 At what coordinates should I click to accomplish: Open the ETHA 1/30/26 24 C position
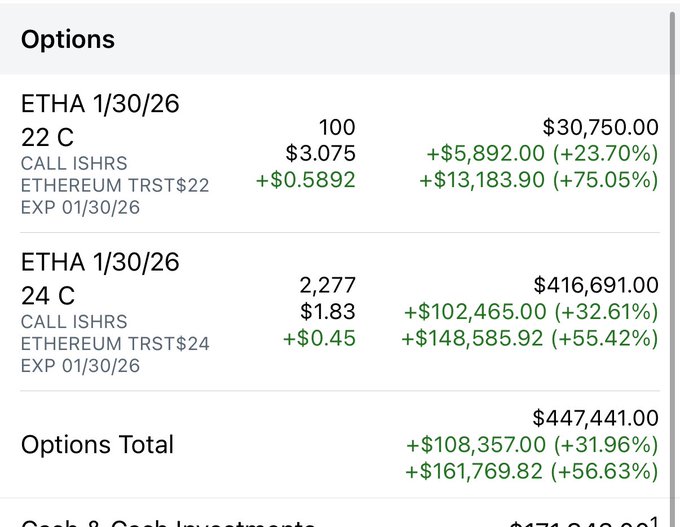click(x=100, y=278)
